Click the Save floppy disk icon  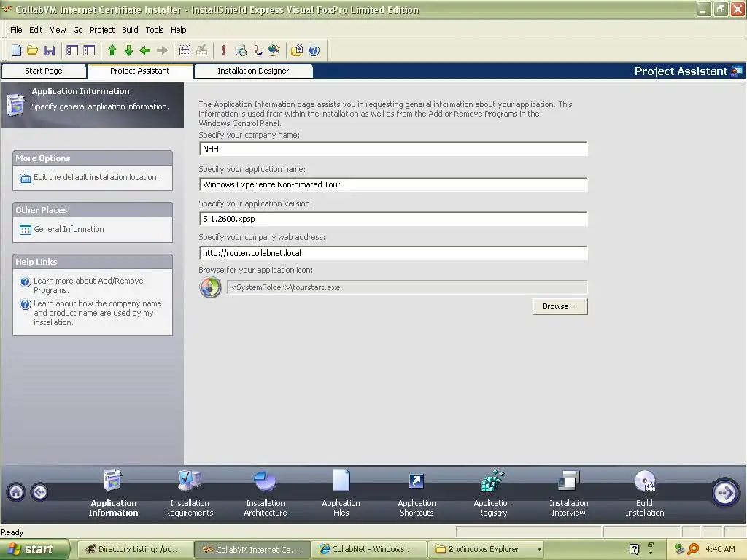point(50,50)
